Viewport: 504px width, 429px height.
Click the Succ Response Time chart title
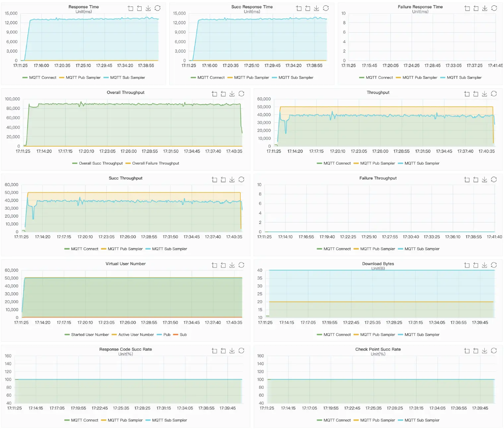[252, 7]
